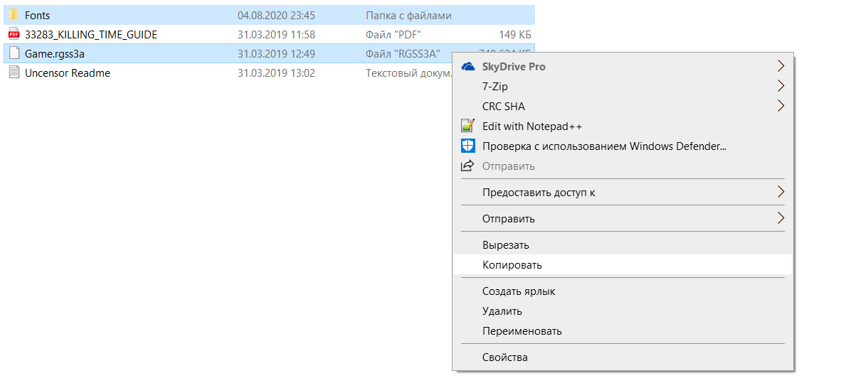Pick Переименовать in the context menu
This screenshot has height=388, width=868.
pos(522,331)
